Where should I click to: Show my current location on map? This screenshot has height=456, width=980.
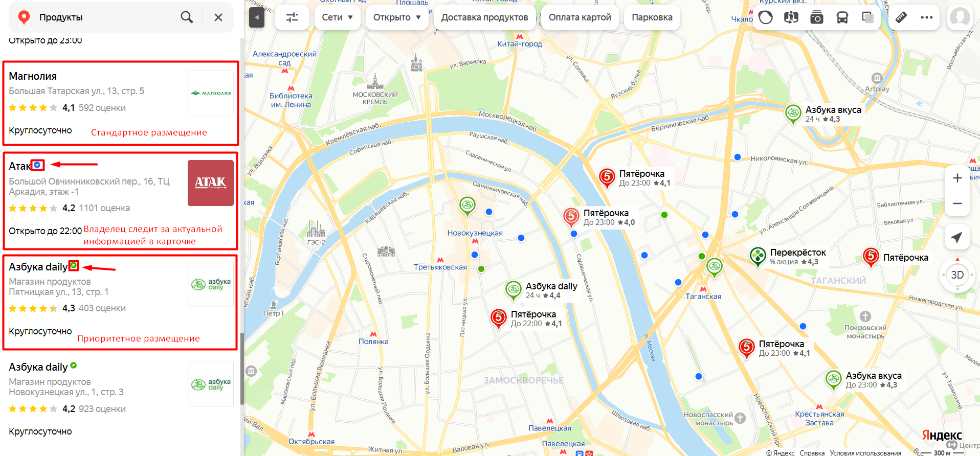pyautogui.click(x=957, y=237)
